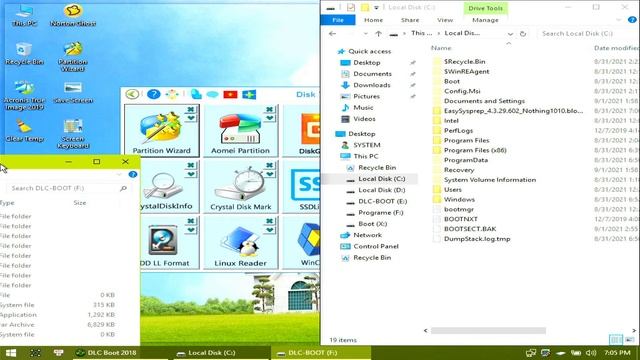This screenshot has height=360, width=640.
Task: Expand ribbon chevron in DLC-BOOT (F:) window
Action: point(119,174)
